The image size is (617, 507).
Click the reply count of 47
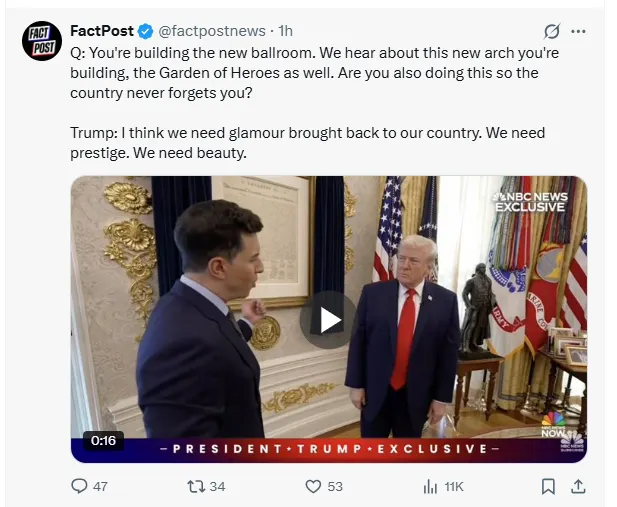point(100,487)
